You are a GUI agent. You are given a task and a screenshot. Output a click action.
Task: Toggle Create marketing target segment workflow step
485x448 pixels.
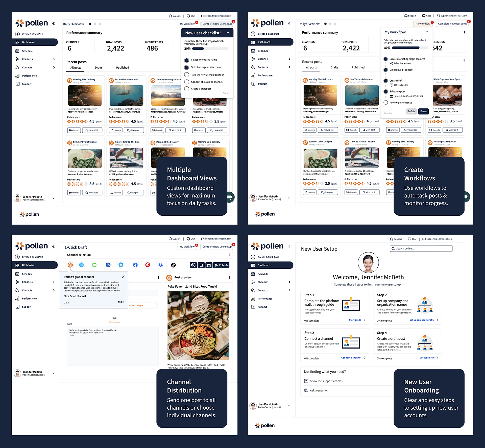coord(386,59)
